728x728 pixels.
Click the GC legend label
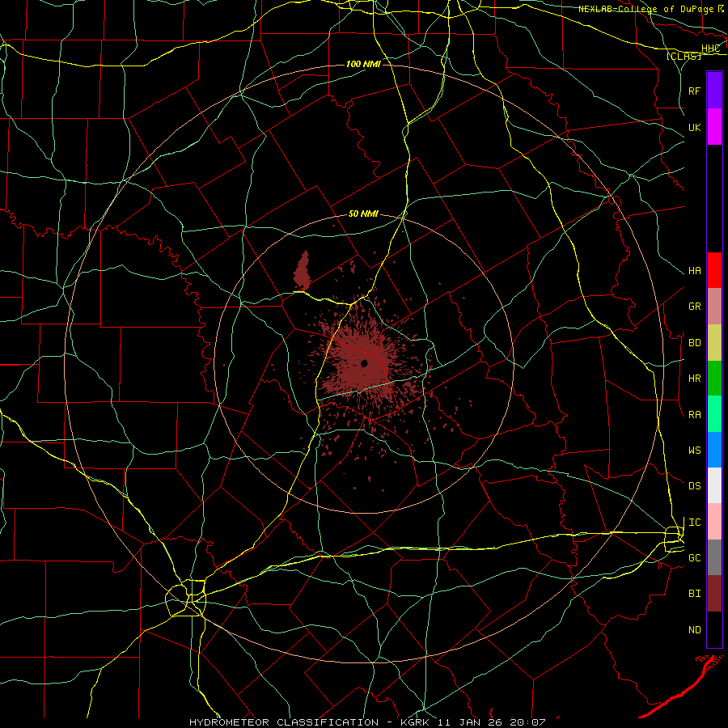pyautogui.click(x=695, y=558)
